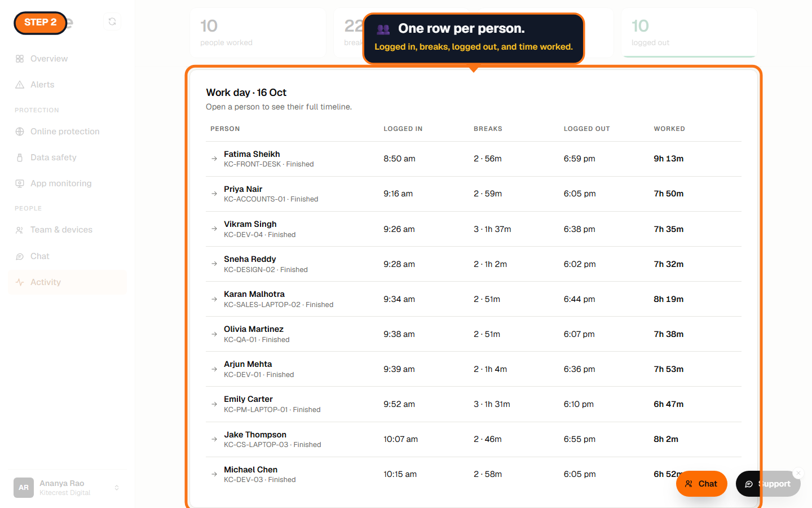Open Arjun Mehta's timeline arrow
Viewport: 812px width, 508px height.
tap(214, 369)
